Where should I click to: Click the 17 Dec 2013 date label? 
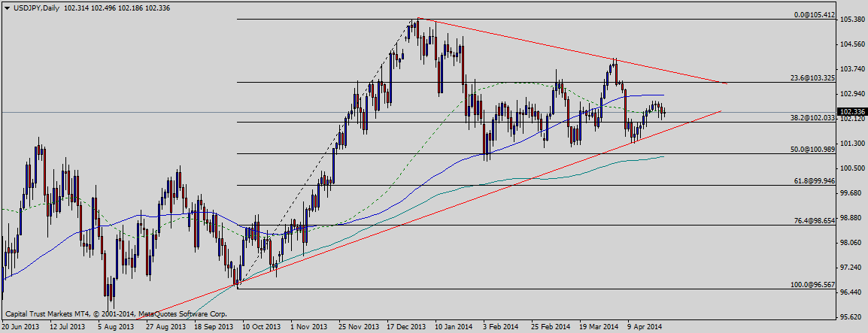(x=406, y=327)
